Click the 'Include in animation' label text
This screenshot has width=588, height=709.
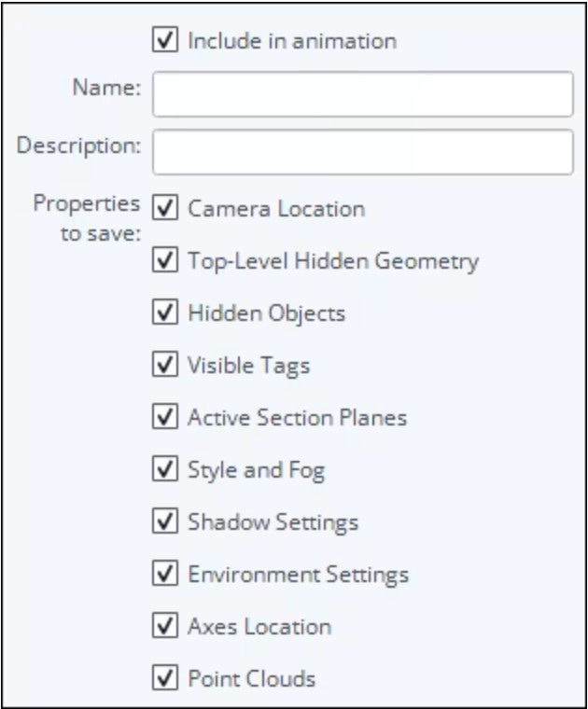[292, 41]
